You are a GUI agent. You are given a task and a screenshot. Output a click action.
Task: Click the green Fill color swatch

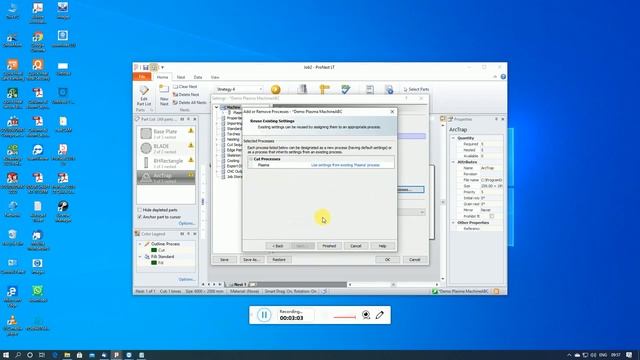(154, 263)
